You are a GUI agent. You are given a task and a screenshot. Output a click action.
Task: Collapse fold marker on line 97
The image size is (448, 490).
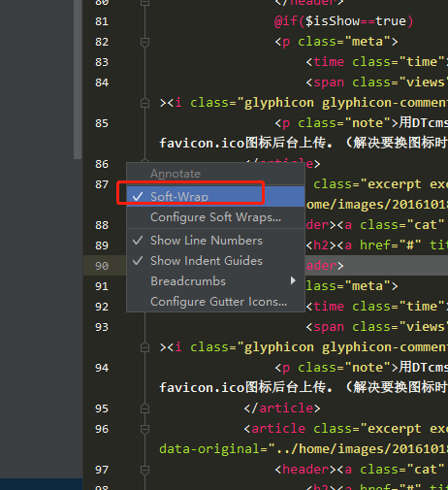(x=144, y=470)
